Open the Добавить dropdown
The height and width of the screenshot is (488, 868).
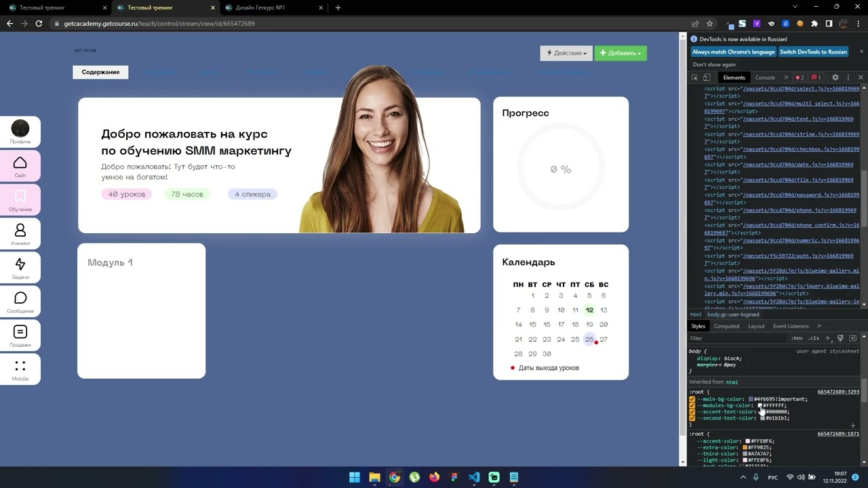pyautogui.click(x=620, y=53)
